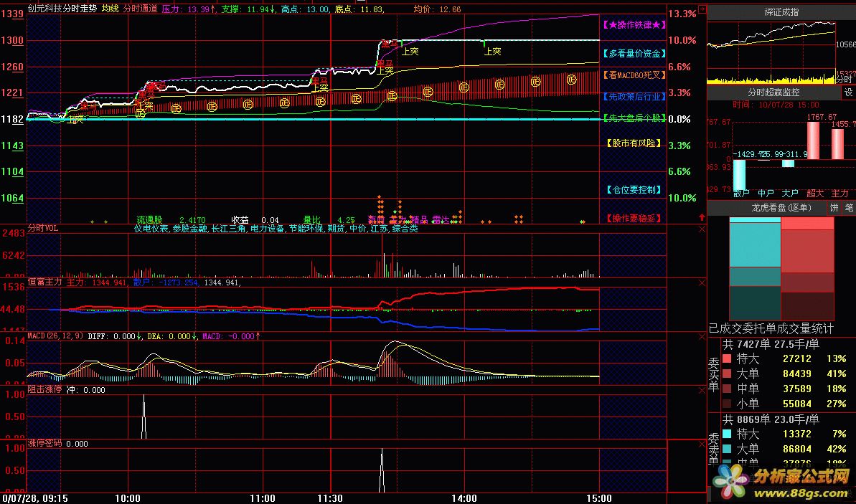
Task: Click the 分时VOL indicator title
Action: point(42,228)
